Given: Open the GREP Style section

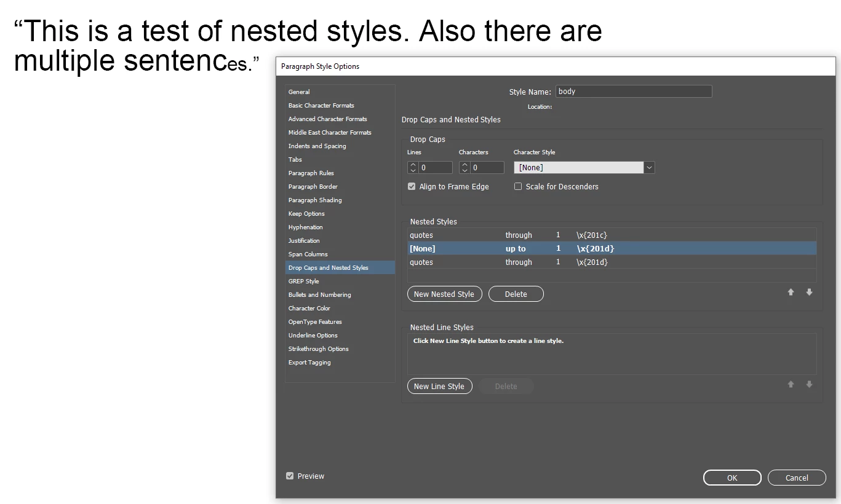Looking at the screenshot, I should pos(304,282).
